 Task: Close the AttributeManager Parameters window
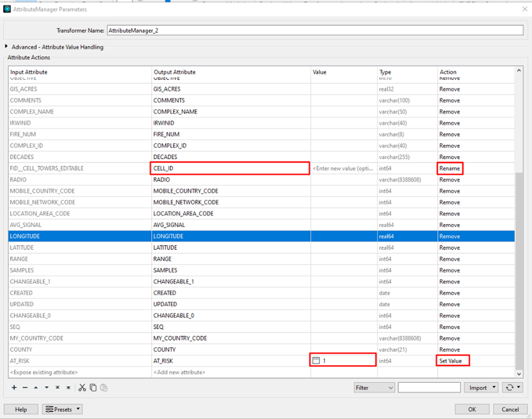point(525,9)
